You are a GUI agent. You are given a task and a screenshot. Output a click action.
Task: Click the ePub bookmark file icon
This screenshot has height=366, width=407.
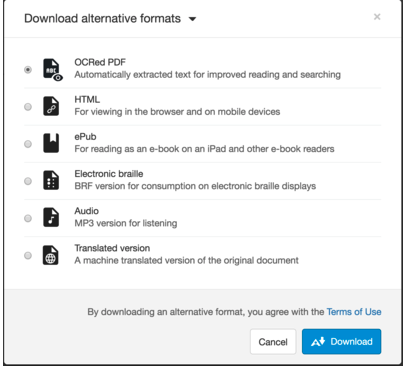click(x=51, y=143)
